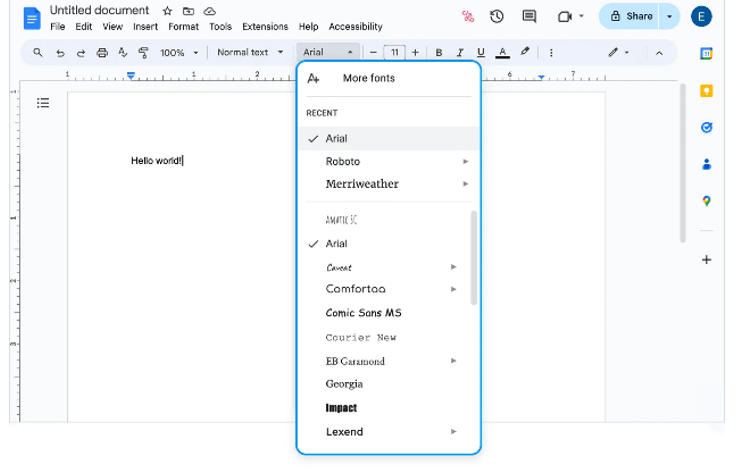Open Google Calendar side panel
738x469 pixels.
coord(706,54)
